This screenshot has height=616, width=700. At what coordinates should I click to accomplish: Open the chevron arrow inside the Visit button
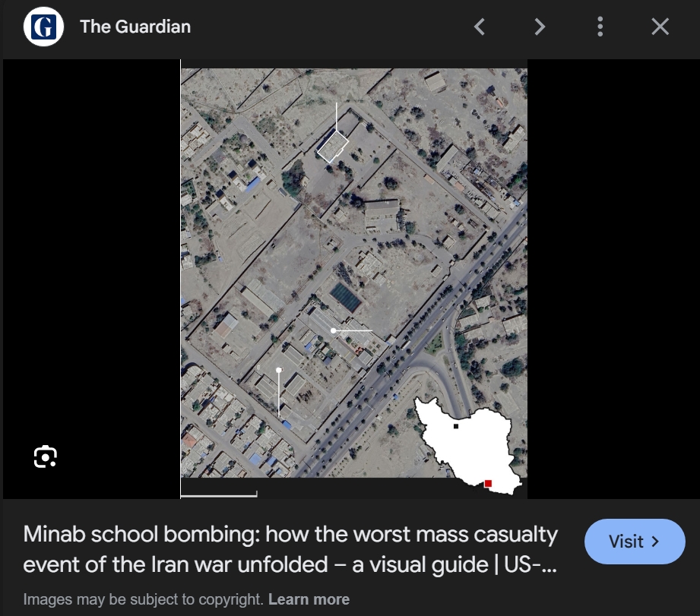click(655, 542)
